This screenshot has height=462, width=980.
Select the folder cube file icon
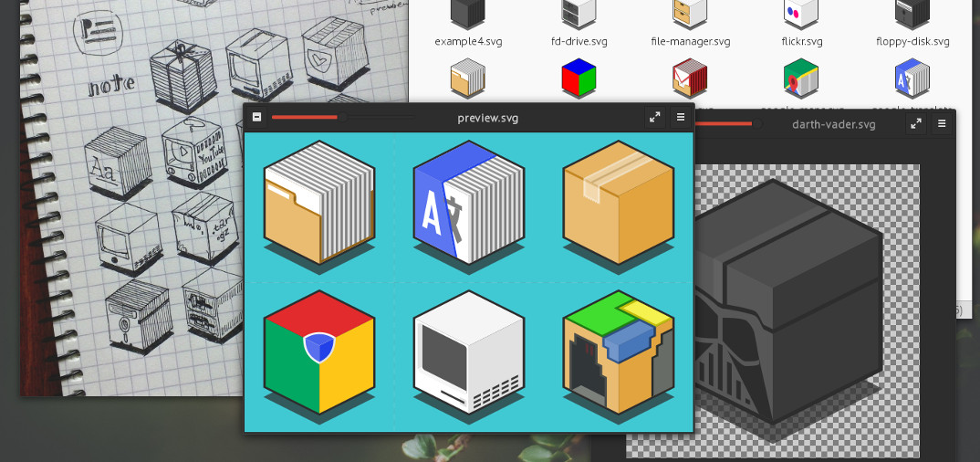(468, 79)
